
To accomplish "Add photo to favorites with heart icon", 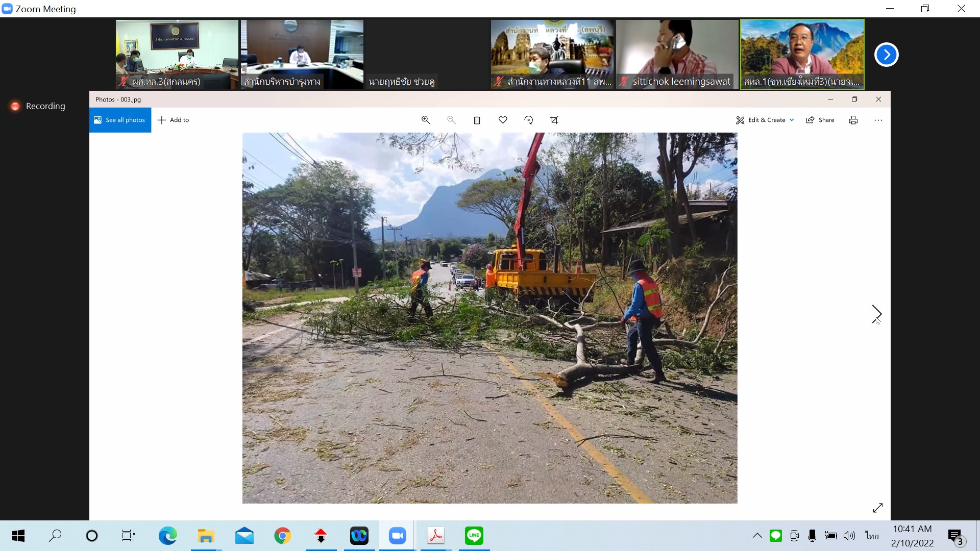I will click(x=503, y=120).
